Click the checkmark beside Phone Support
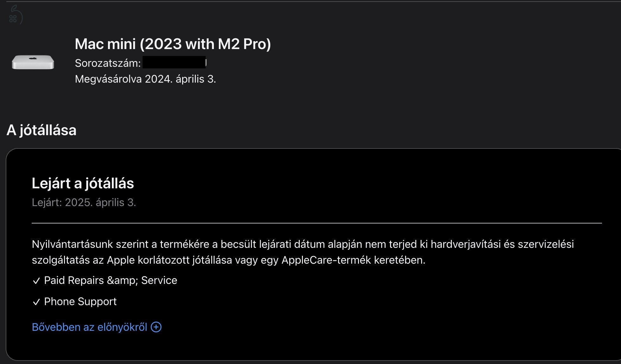This screenshot has height=364, width=621. point(36,301)
